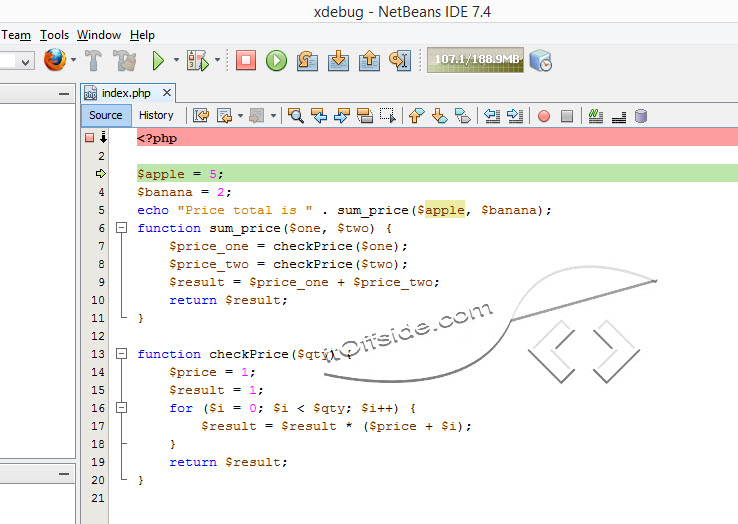Click disabled Forward navigation icon
The image size is (738, 524).
[257, 115]
